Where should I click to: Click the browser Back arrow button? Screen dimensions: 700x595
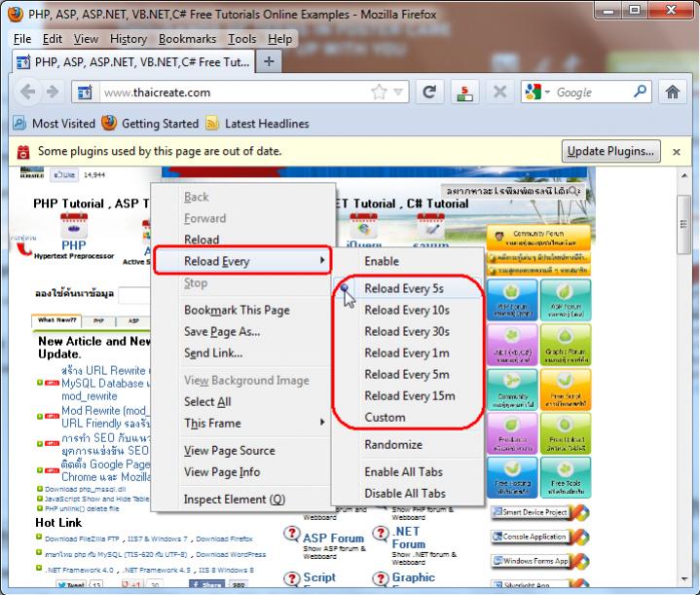(27, 92)
